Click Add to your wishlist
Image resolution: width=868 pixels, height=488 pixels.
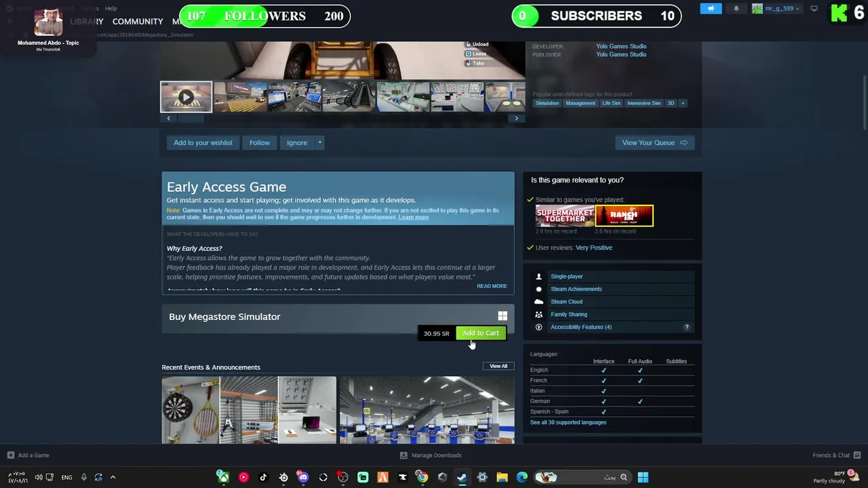coord(203,143)
